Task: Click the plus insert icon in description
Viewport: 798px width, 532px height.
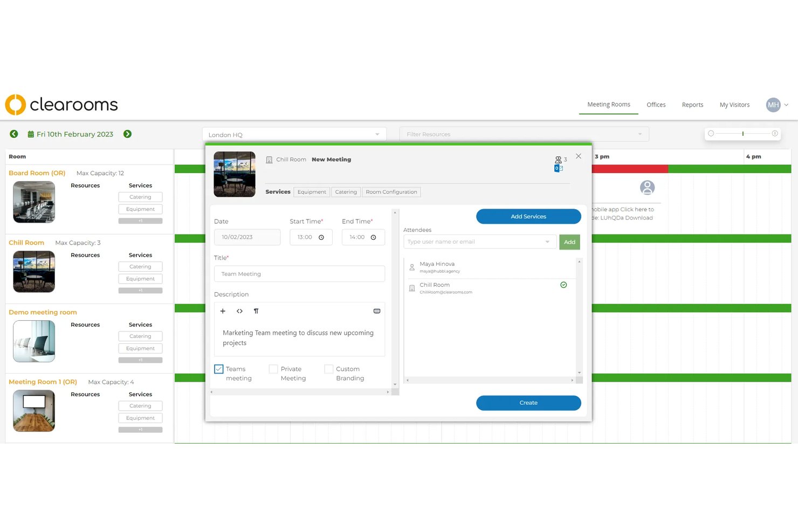Action: pyautogui.click(x=223, y=311)
